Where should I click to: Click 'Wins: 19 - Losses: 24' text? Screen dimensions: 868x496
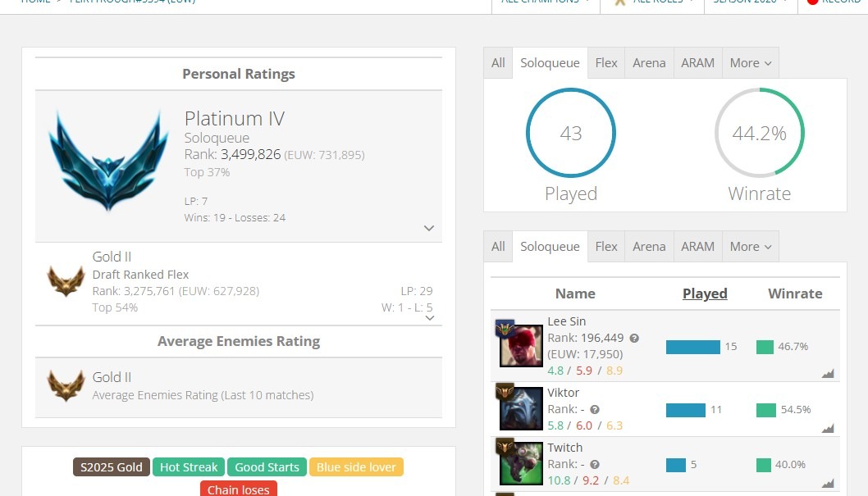tap(235, 217)
